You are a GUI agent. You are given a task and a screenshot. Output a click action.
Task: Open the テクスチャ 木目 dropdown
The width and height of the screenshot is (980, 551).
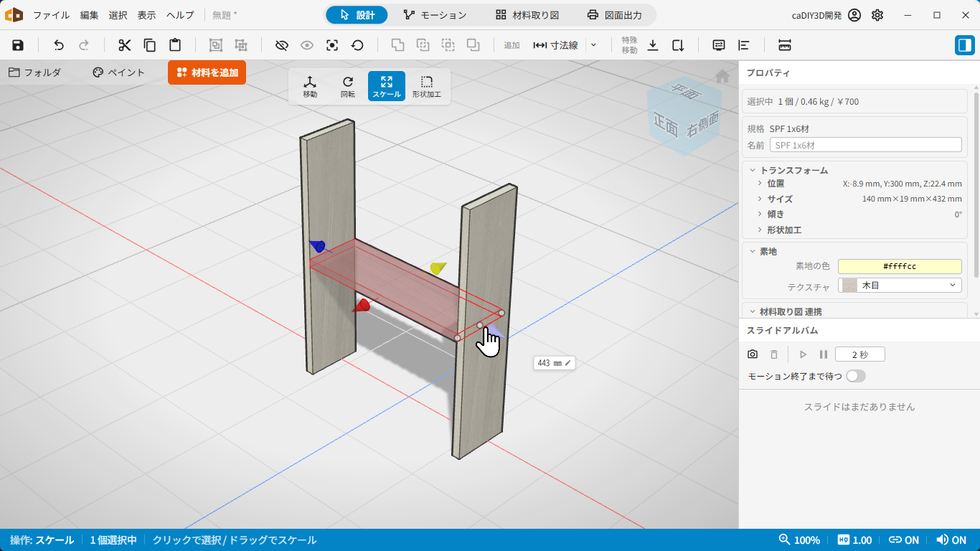click(900, 286)
